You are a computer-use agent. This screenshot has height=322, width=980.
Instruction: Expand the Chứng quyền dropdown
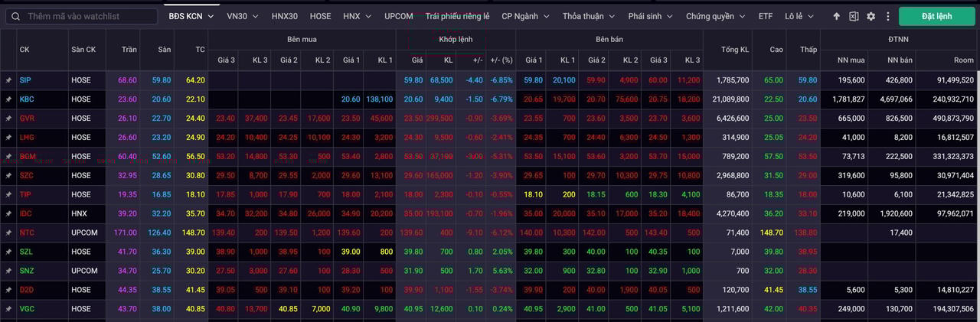717,16
